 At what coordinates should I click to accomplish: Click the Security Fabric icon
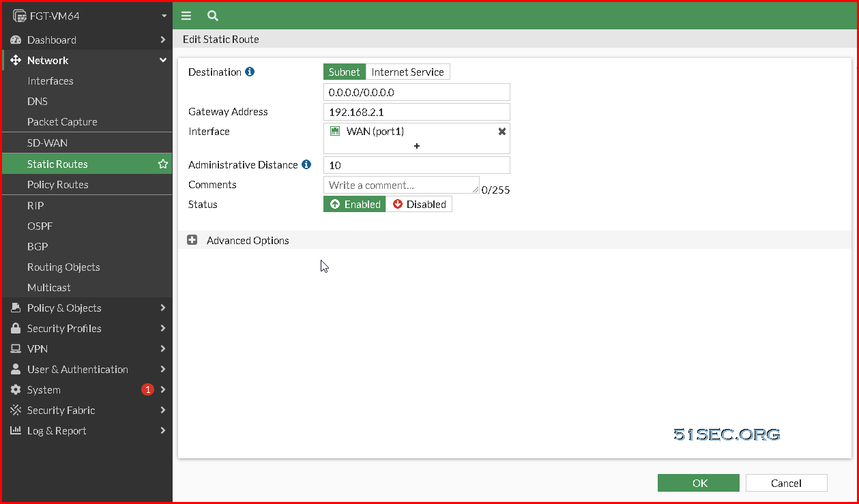pos(16,410)
